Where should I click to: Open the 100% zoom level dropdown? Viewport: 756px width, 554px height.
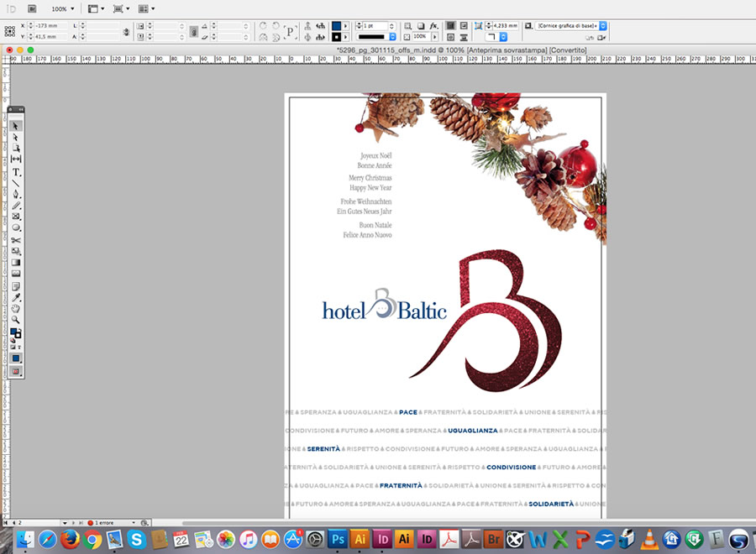(63, 8)
